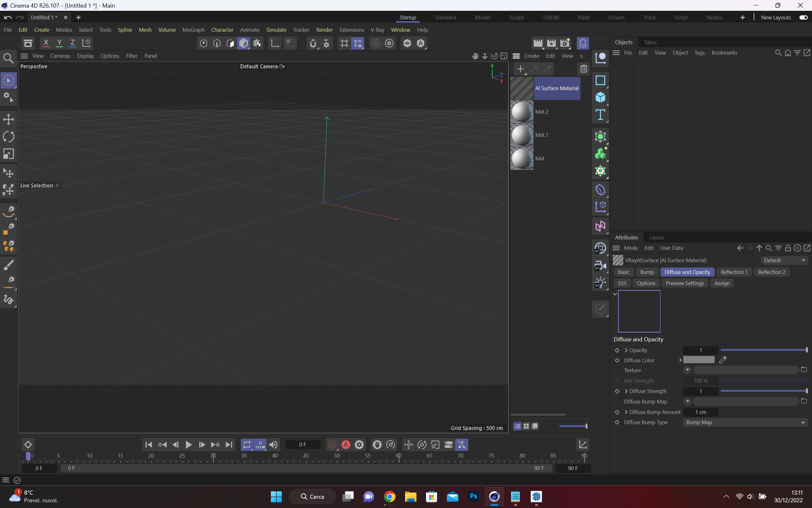This screenshot has width=812, height=508.
Task: Collapse the material preview chevron
Action: pyautogui.click(x=615, y=294)
